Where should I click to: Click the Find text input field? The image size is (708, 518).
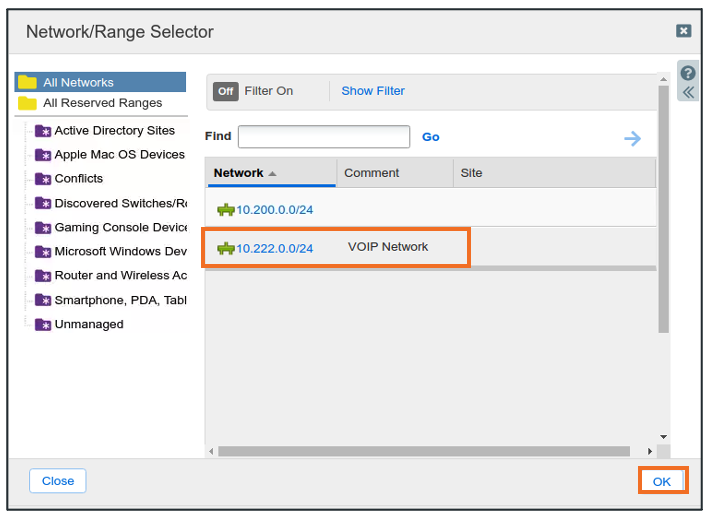324,137
